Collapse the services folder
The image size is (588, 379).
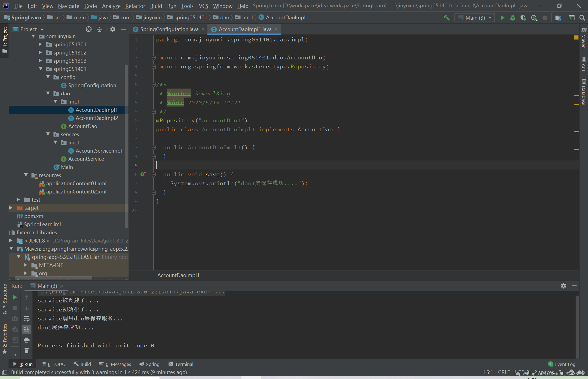48,134
